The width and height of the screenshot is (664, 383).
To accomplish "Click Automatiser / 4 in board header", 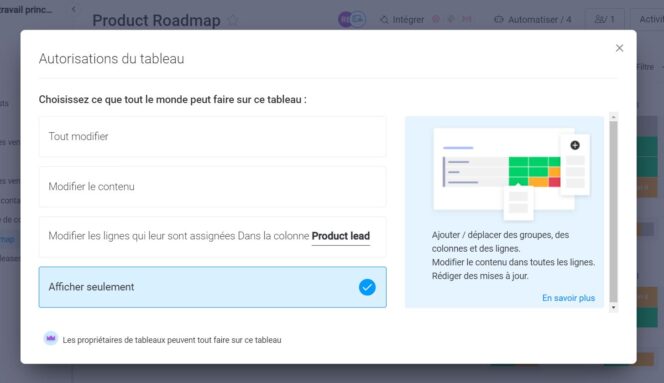I will click(533, 19).
